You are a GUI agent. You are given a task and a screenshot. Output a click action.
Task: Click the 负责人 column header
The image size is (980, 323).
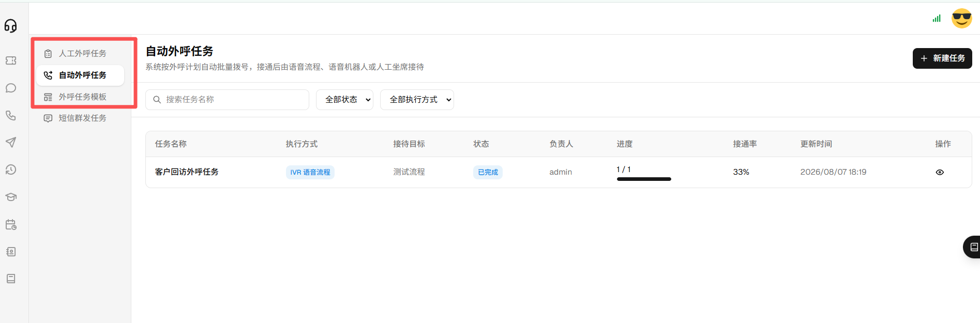click(x=561, y=144)
